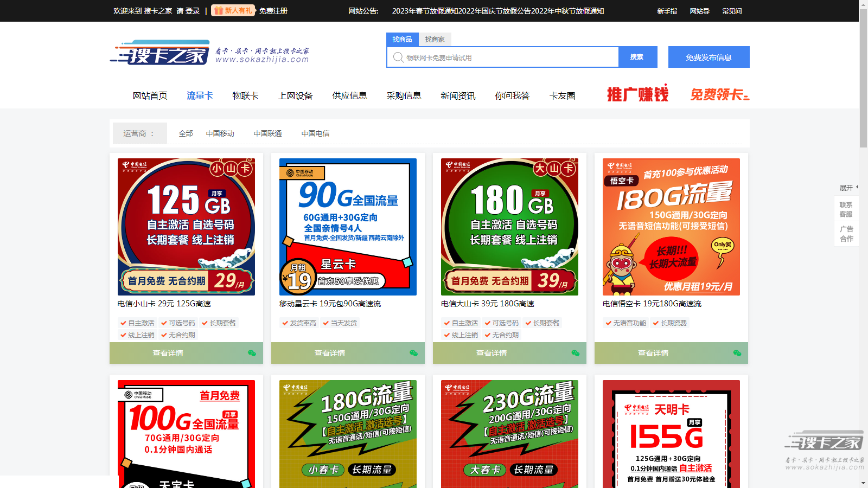868x488 pixels.
Task: Filter carriers by 中国电信
Action: [x=316, y=133]
